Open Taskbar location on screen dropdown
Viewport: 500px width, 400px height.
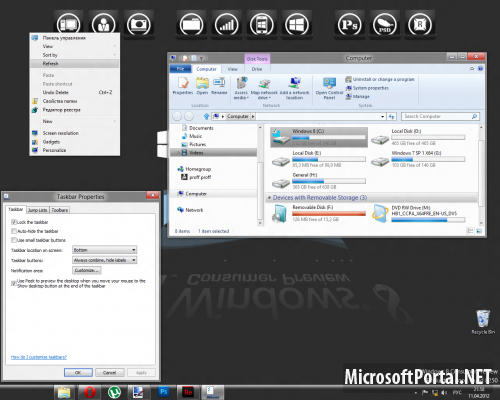[104, 250]
